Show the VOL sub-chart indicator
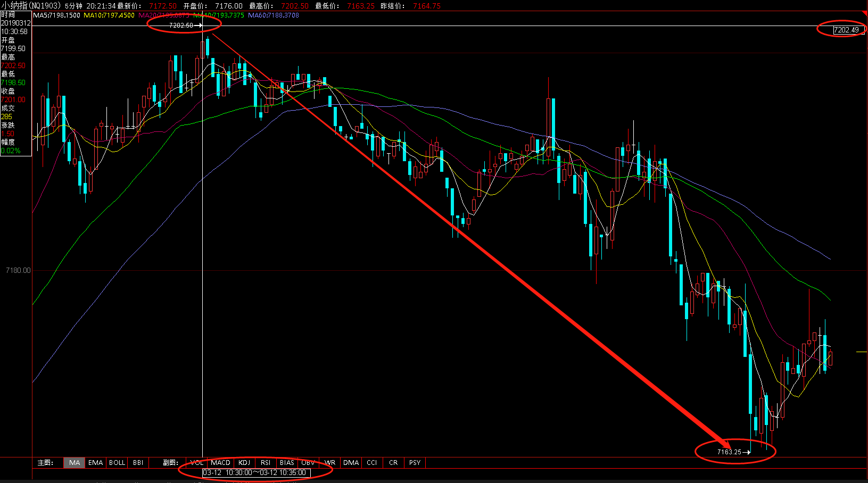Image resolution: width=868 pixels, height=483 pixels. (197, 463)
